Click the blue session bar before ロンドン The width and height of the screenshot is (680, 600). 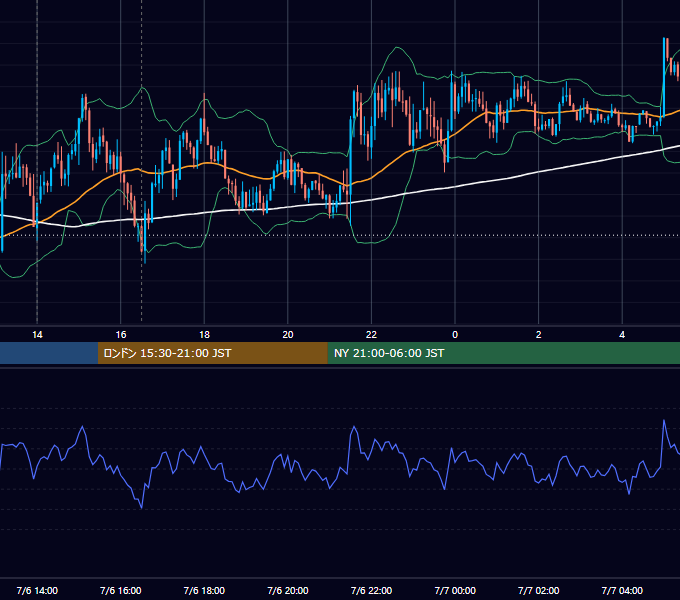click(49, 353)
